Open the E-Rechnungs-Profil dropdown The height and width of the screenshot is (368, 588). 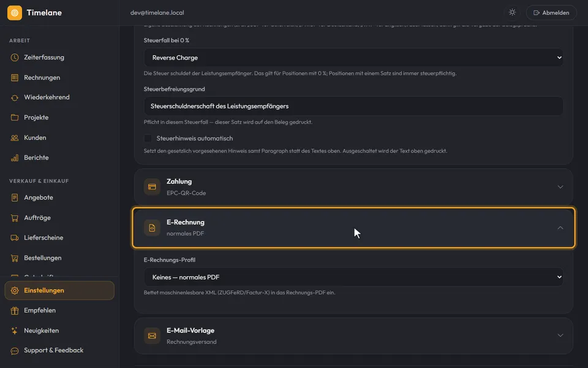tap(353, 277)
